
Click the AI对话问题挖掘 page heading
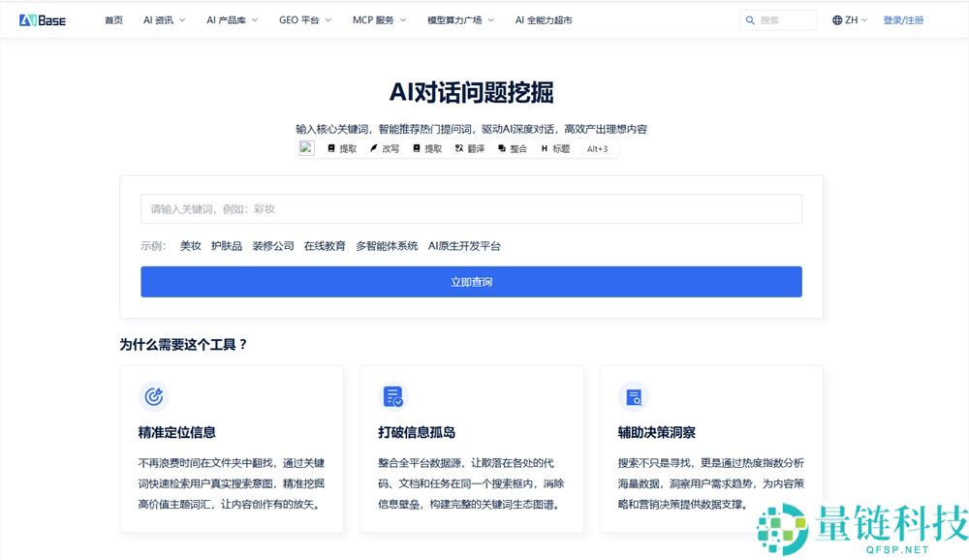tap(472, 93)
